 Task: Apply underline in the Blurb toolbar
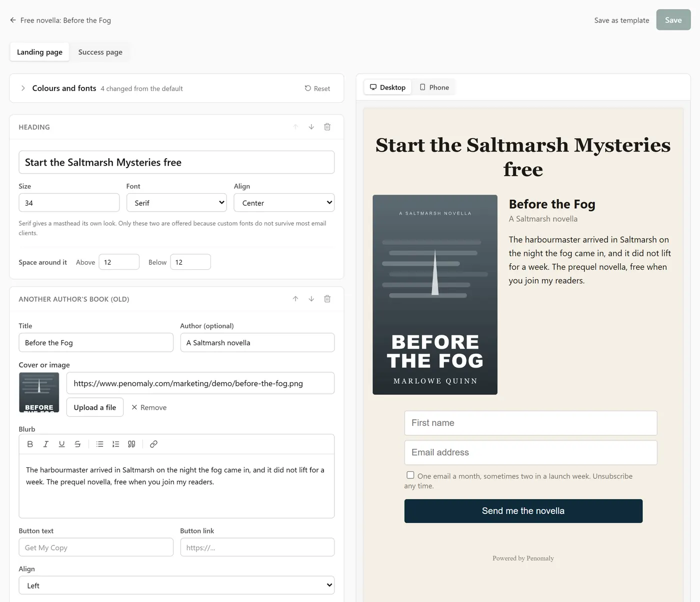tap(61, 444)
